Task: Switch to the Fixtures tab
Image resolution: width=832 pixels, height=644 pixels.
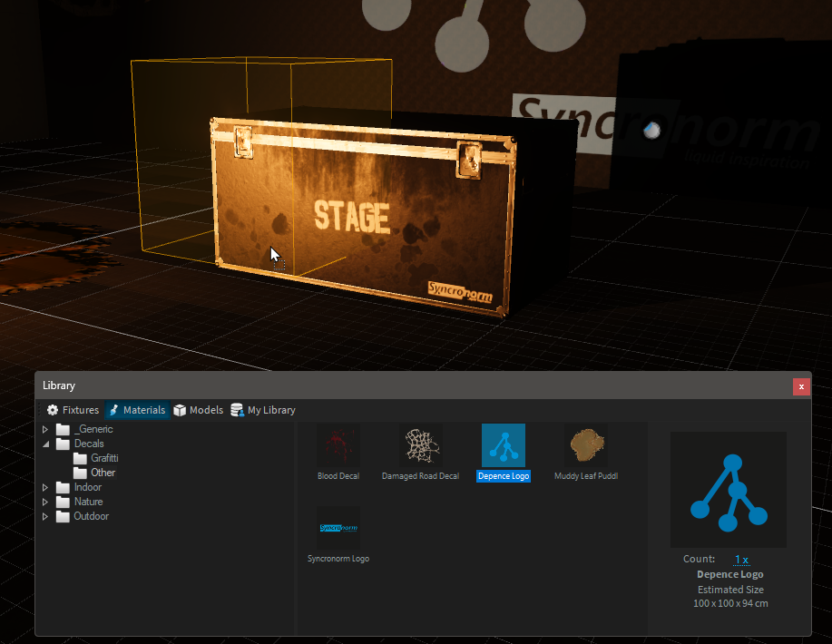Action: click(73, 410)
